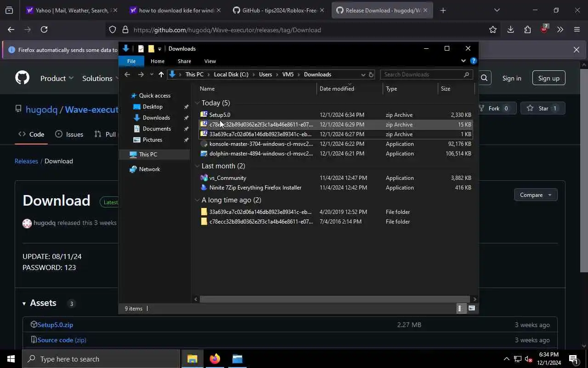Expand the ribbon chevron in Explorer
This screenshot has width=588, height=368.
tap(463, 61)
